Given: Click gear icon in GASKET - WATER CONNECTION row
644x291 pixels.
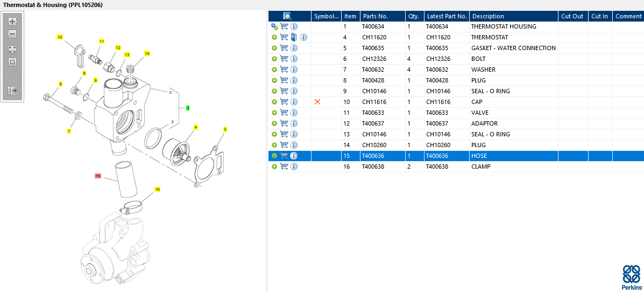Looking at the screenshot, I should click(x=274, y=48).
